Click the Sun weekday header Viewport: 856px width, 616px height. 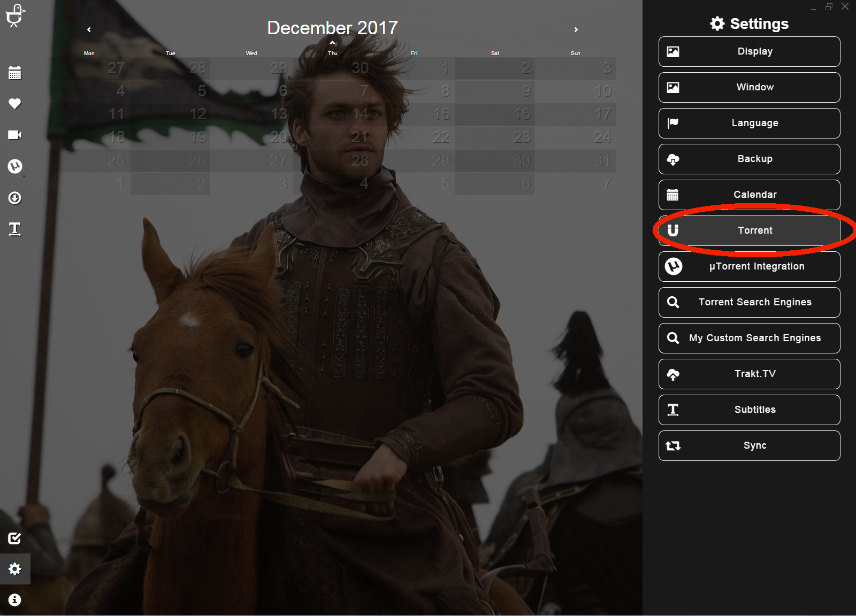click(x=576, y=53)
